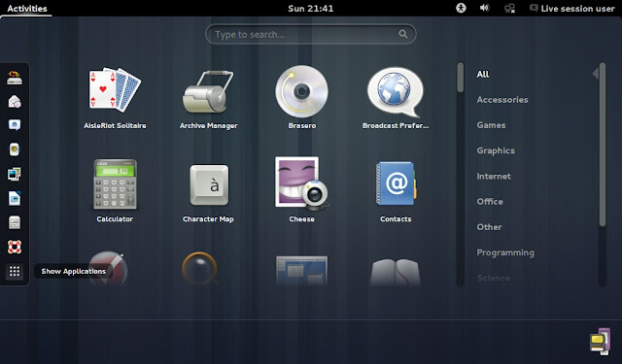The width and height of the screenshot is (622, 364).
Task: Open the mail envelope icon in dock
Action: tap(15, 102)
